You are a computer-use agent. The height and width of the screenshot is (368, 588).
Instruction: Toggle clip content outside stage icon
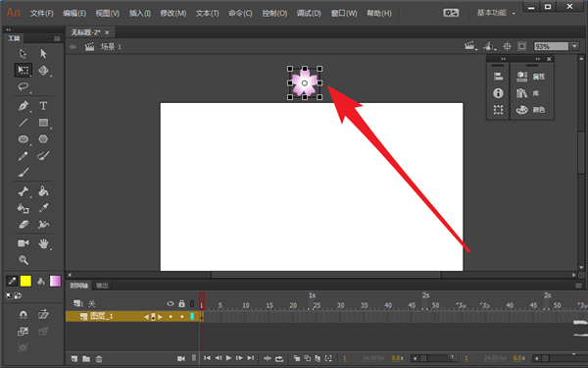coord(522,46)
